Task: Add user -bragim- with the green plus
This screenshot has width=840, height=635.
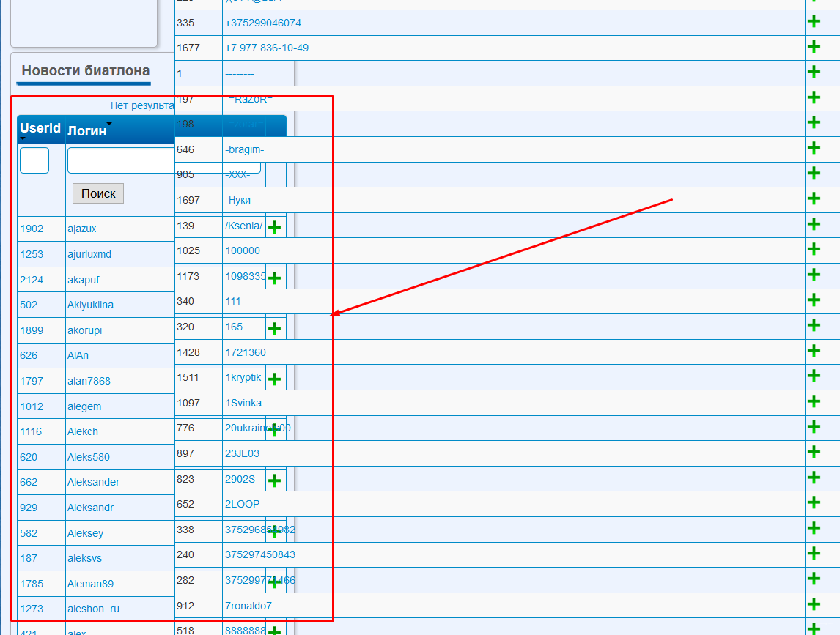Action: [813, 148]
